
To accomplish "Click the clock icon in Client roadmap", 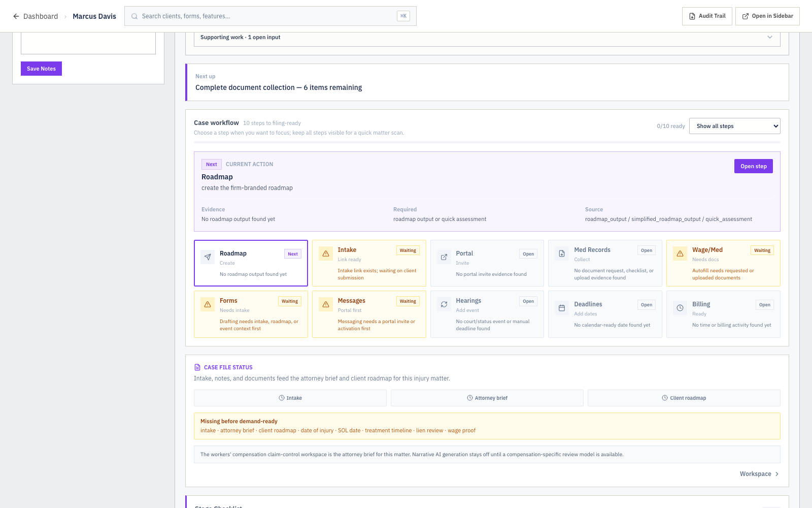I will coord(665,398).
